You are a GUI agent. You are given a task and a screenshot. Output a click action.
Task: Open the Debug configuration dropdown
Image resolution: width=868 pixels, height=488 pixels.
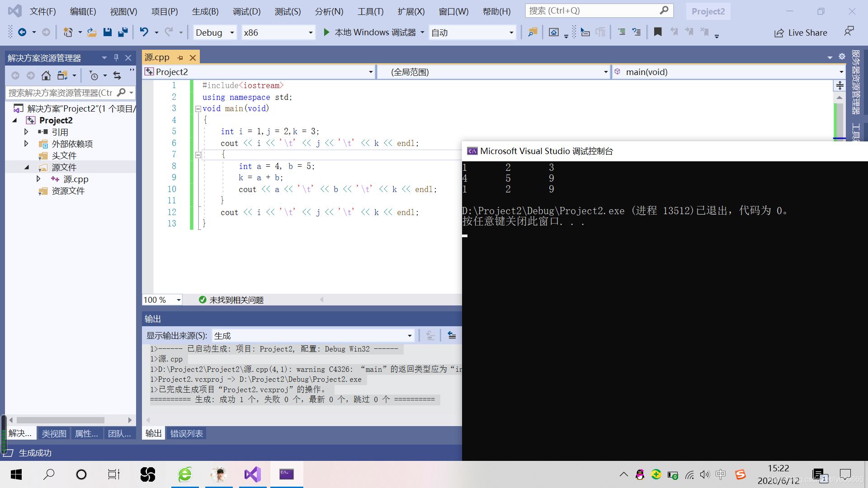point(215,33)
